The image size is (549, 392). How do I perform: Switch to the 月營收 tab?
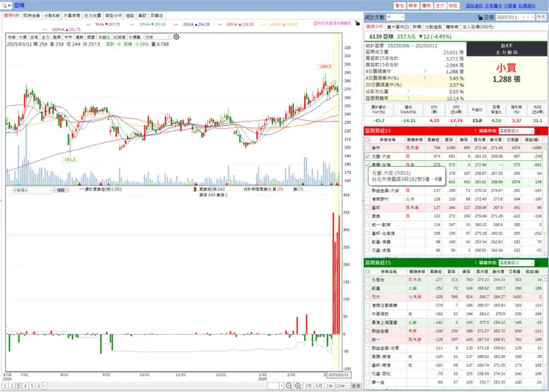(x=157, y=16)
